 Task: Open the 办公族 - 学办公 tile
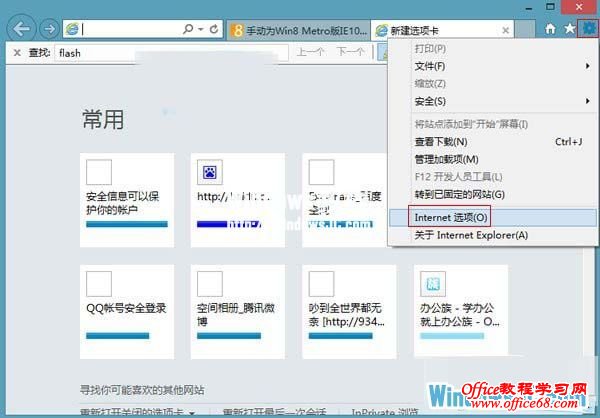461,312
